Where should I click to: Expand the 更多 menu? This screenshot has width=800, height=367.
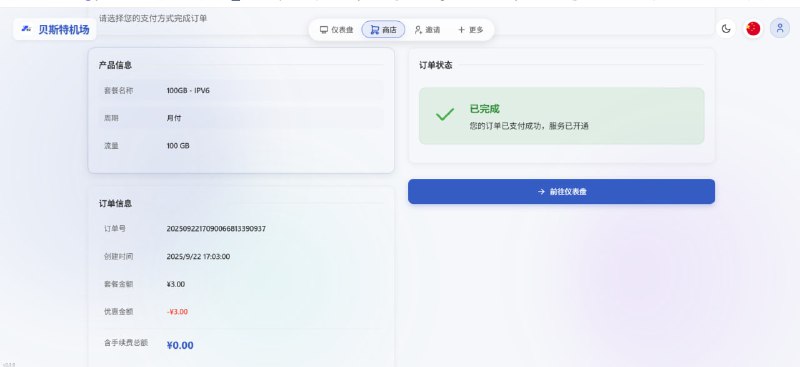point(470,30)
